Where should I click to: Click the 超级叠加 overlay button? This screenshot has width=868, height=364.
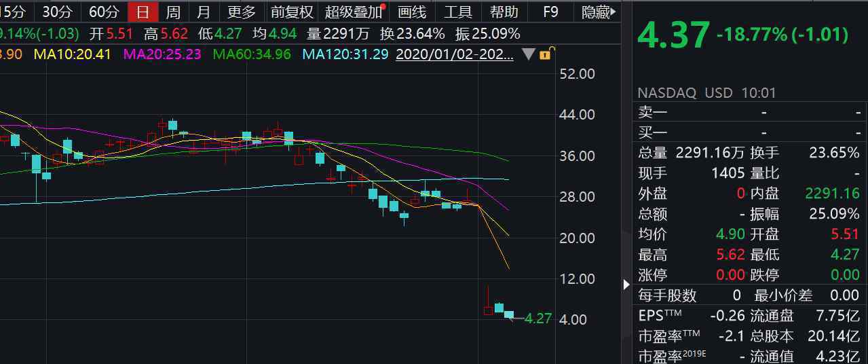(354, 12)
